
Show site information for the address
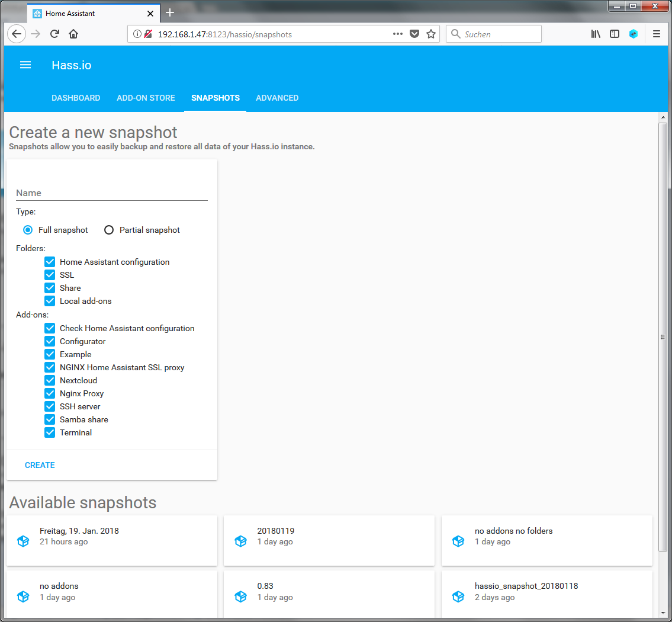tap(137, 34)
